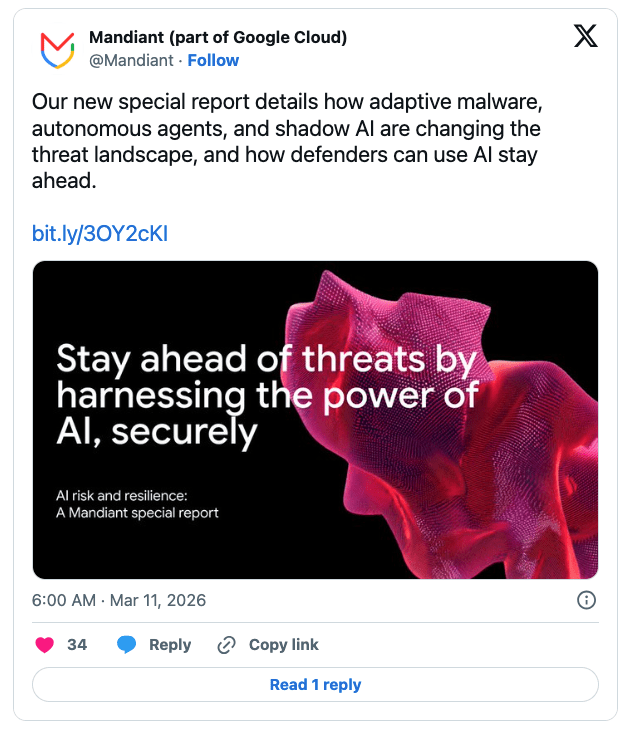Click the 34 likes count
Screen dimensions: 630x730
[x=77, y=645]
